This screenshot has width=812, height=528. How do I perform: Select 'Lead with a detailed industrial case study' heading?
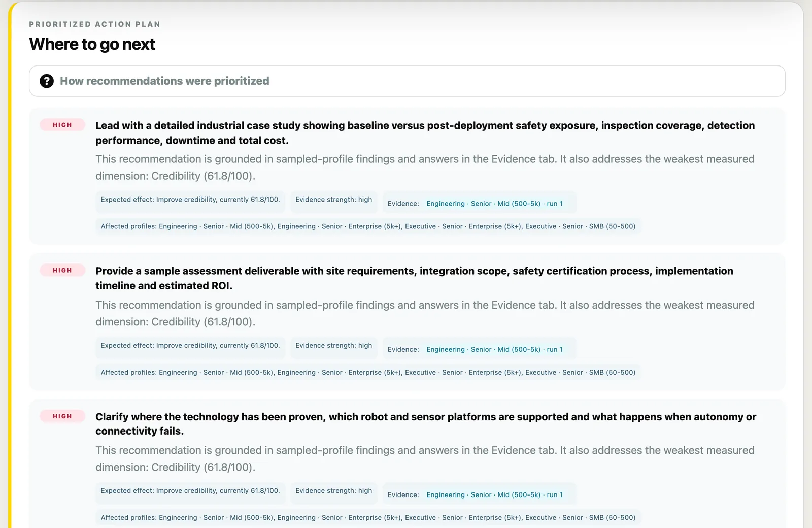pos(425,133)
